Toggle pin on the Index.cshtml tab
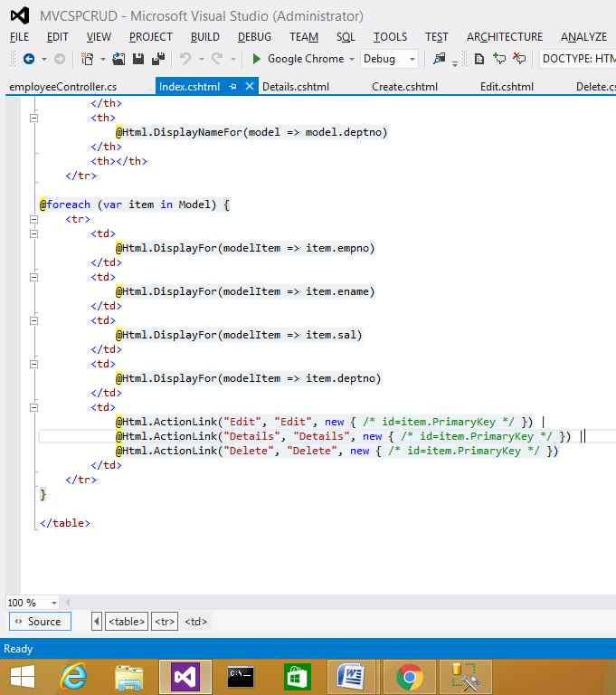Image resolution: width=616 pixels, height=695 pixels. click(232, 87)
